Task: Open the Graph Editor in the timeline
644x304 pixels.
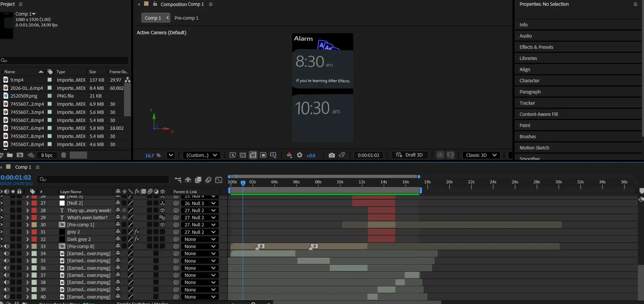Action: tap(219, 180)
